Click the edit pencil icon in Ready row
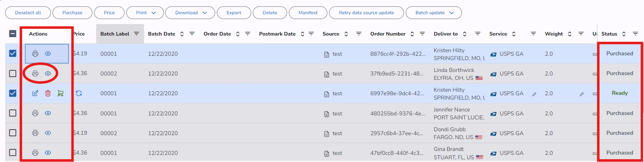This screenshot has width=644, height=162. [35, 93]
